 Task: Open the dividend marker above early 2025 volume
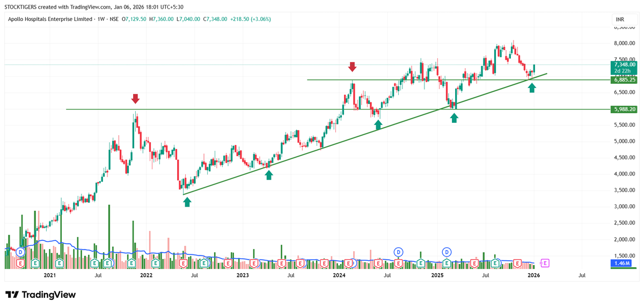coord(447,252)
